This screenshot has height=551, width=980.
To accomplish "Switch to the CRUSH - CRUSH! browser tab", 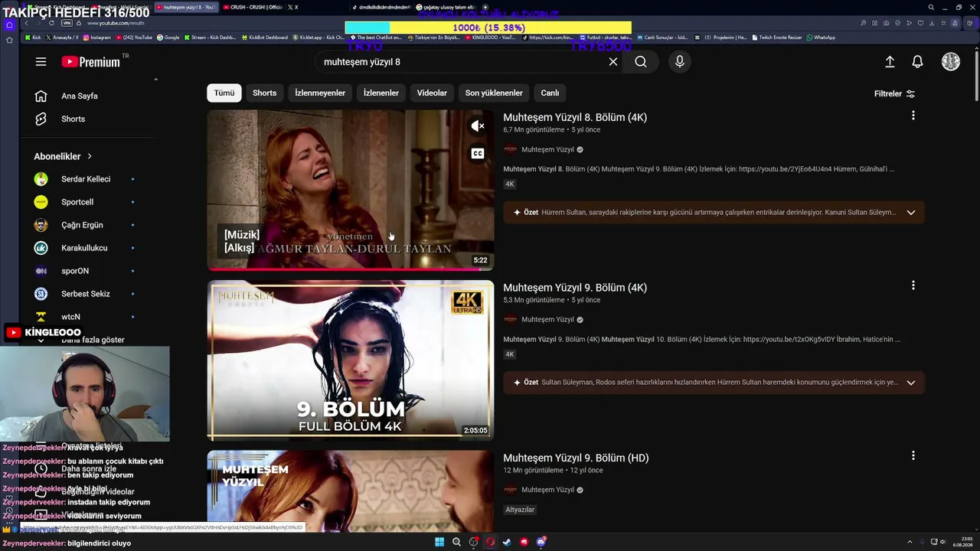I will coord(252,7).
